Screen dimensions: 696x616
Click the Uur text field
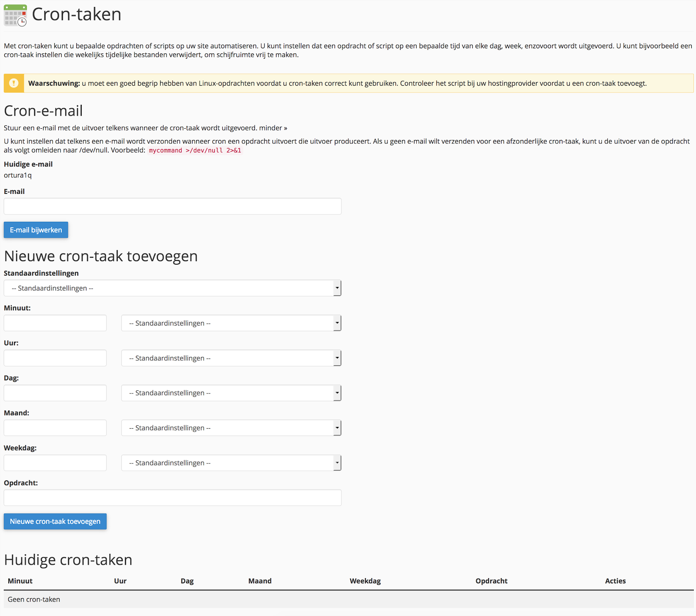pos(55,358)
